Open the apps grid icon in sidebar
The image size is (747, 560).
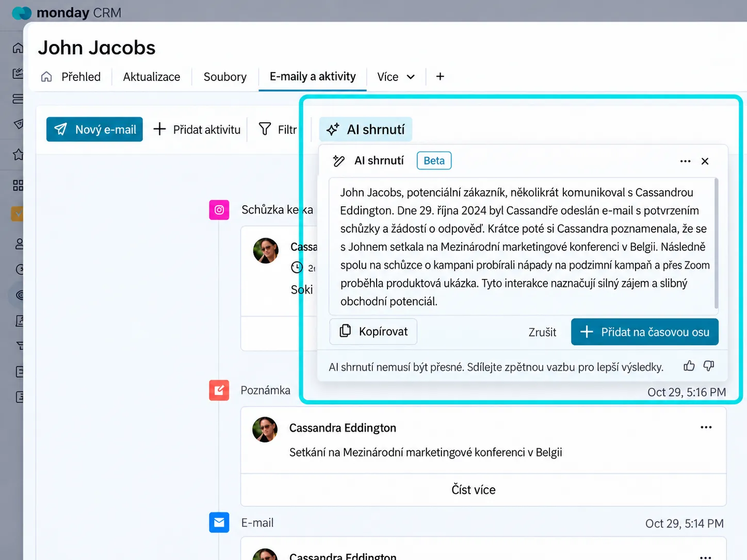(18, 185)
